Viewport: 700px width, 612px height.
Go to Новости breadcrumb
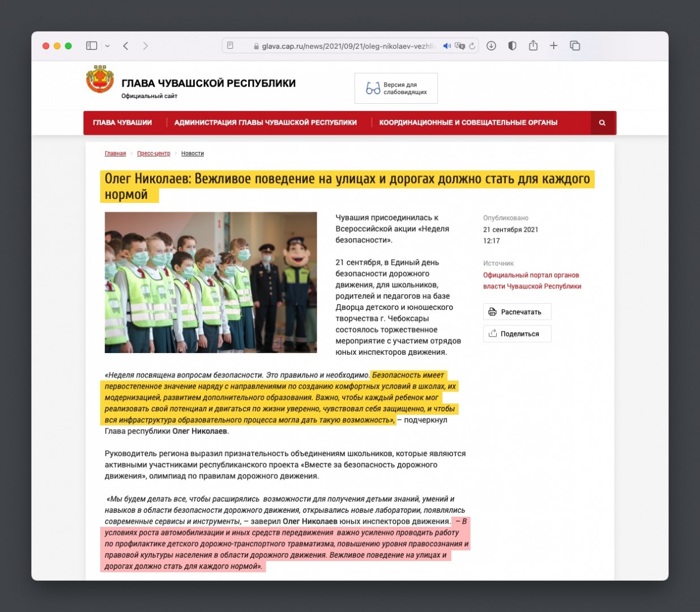(x=193, y=154)
